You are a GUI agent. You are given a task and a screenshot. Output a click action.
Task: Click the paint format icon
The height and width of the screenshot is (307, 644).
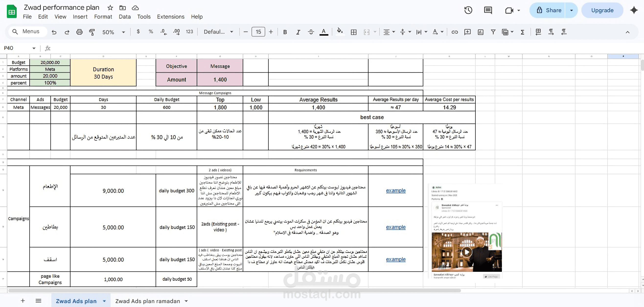(92, 32)
